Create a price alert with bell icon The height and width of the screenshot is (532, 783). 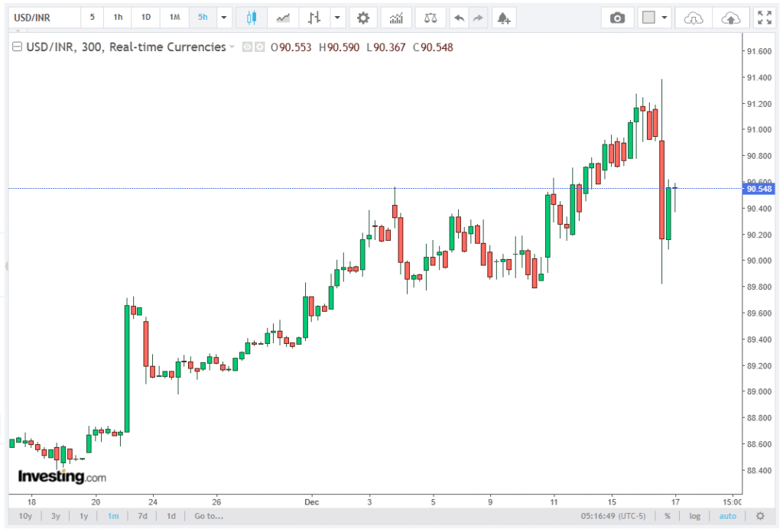tap(502, 17)
